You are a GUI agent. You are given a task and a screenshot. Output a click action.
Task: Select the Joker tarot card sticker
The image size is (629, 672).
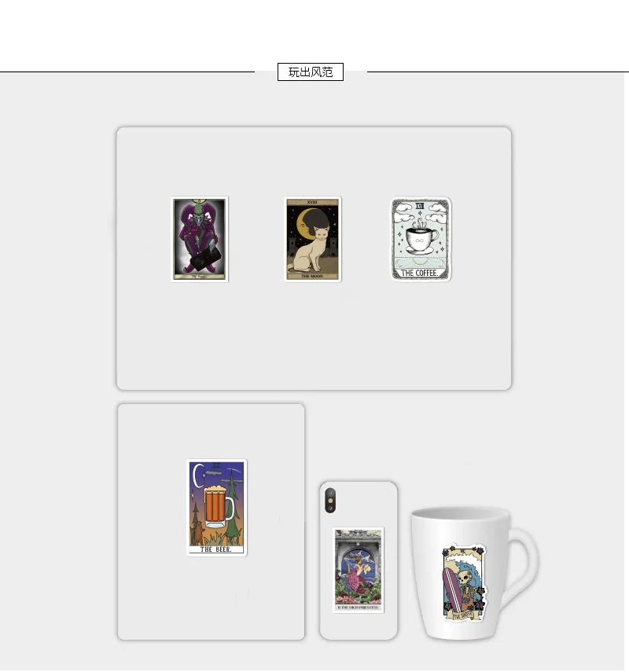[200, 239]
